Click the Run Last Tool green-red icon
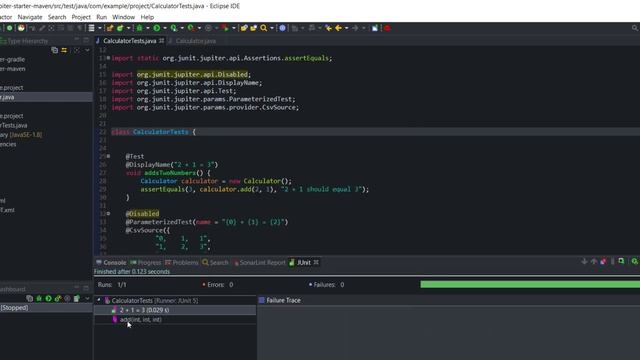This screenshot has height=360, width=640. click(x=225, y=28)
